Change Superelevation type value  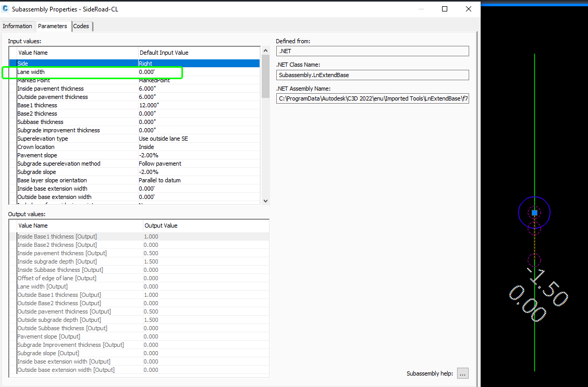(x=198, y=139)
